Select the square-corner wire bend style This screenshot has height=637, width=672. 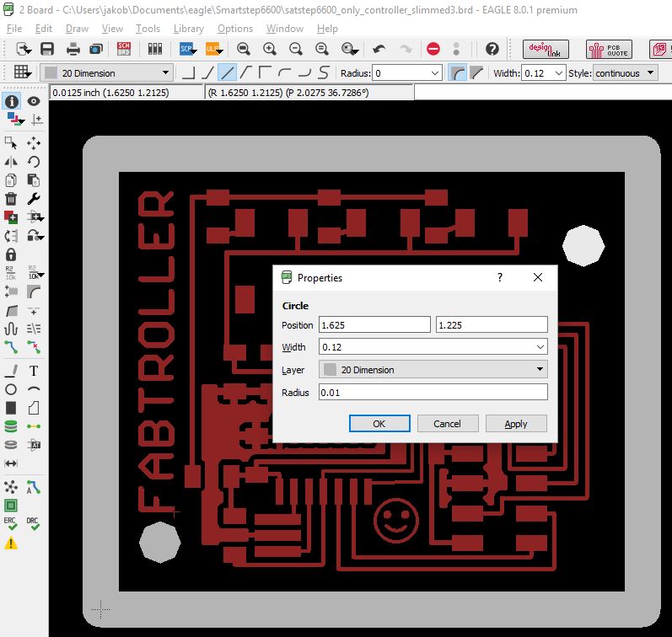click(x=266, y=73)
